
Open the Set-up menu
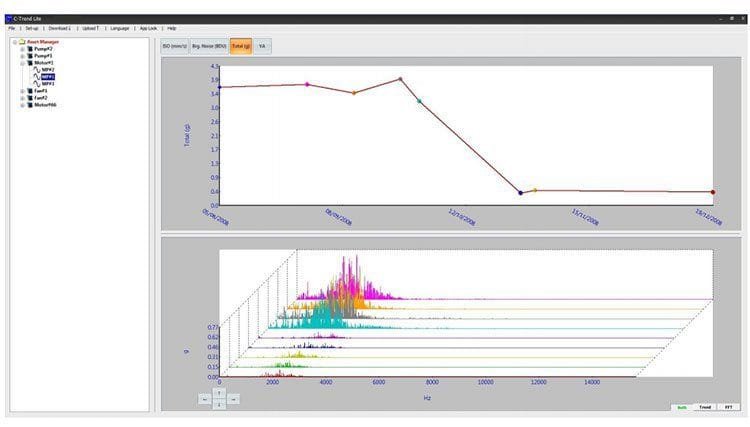click(32, 28)
